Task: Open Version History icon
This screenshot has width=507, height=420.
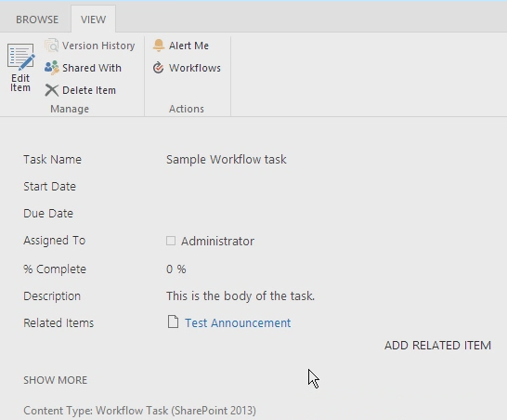Action: pyautogui.click(x=52, y=46)
